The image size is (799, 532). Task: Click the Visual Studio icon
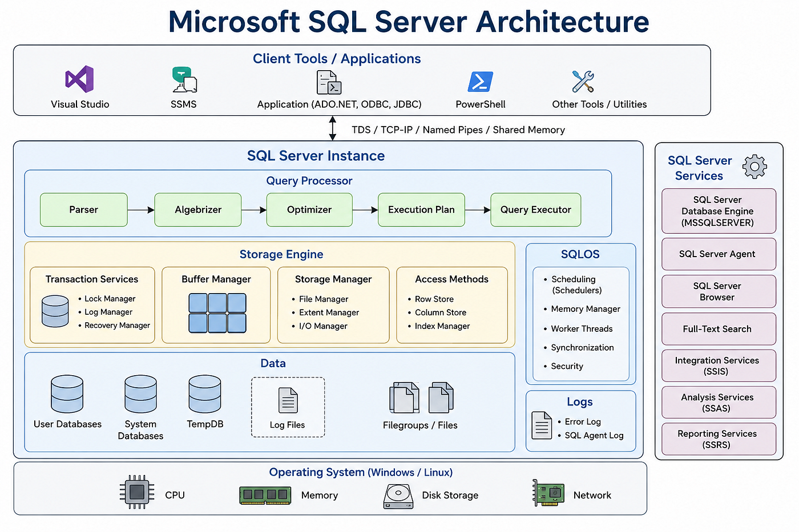click(79, 79)
